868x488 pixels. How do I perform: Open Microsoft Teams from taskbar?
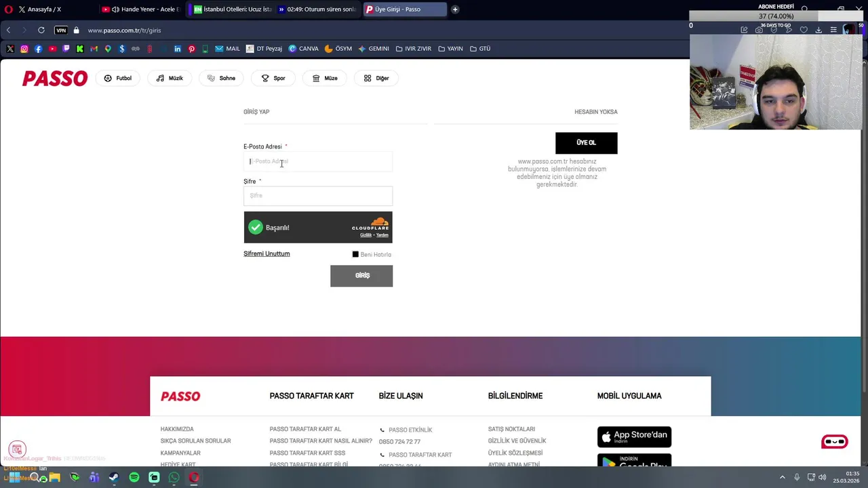(x=94, y=477)
